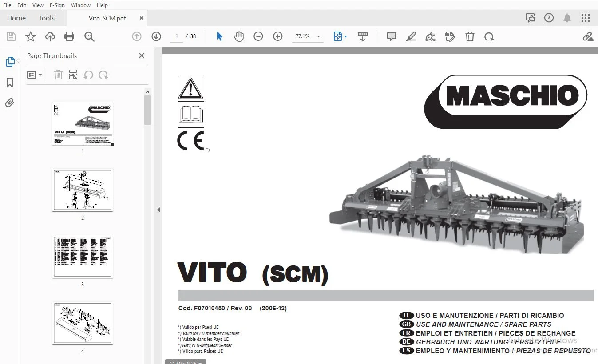Add a sticky note comment

tap(392, 36)
